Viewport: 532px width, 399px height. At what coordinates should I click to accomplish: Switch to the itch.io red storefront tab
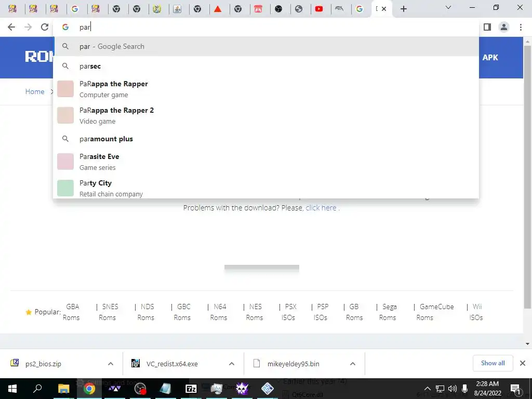click(258, 9)
